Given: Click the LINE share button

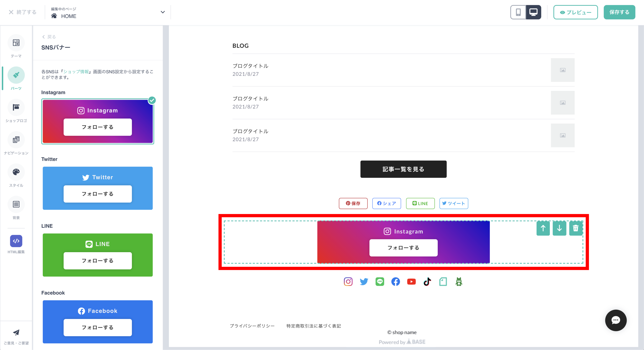Looking at the screenshot, I should (x=420, y=203).
